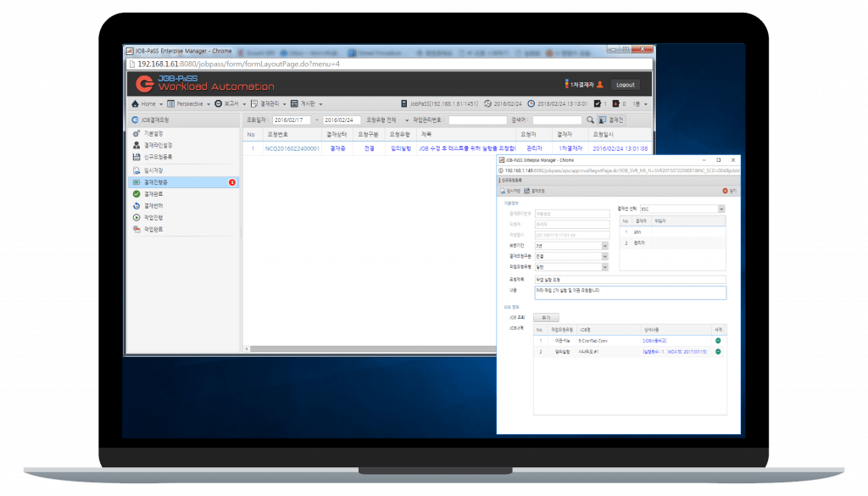Viewport: 868px width, 496px height.
Task: Click the red 닫기 close icon in popup
Action: [725, 191]
